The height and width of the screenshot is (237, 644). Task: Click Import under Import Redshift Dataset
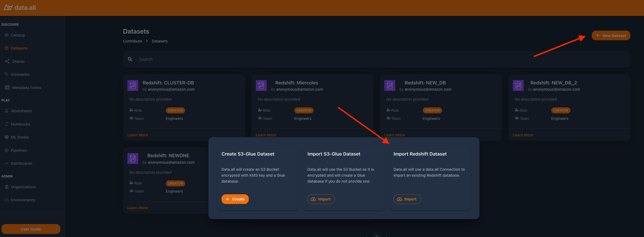(407, 199)
